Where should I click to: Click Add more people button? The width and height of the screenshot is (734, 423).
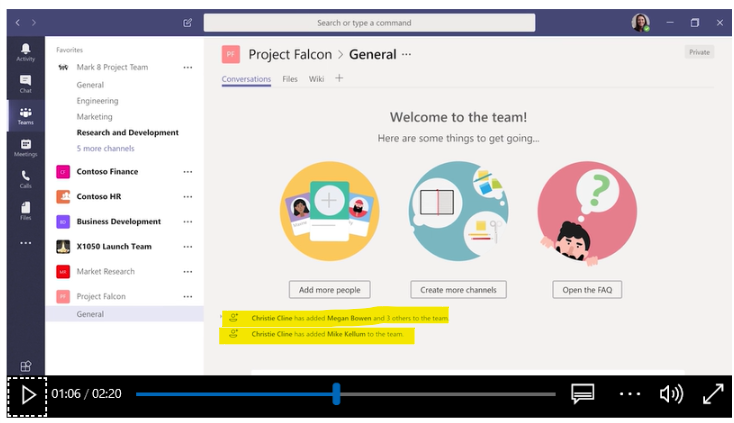point(330,290)
